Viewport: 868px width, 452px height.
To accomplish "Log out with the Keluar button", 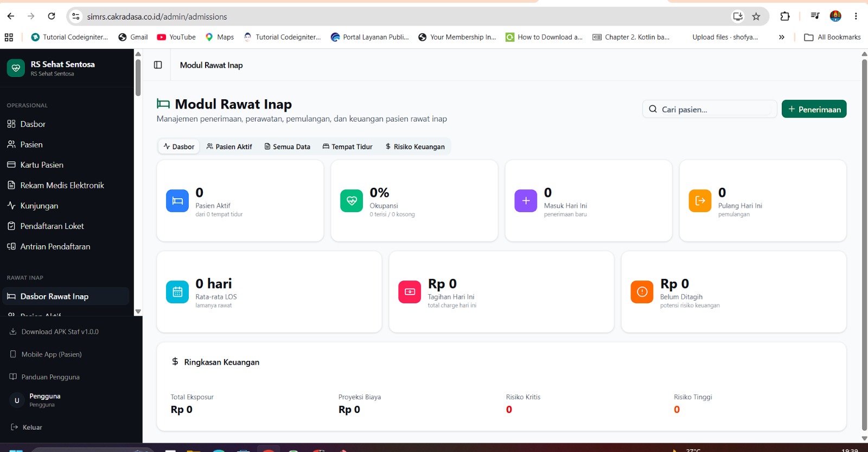I will [x=27, y=427].
